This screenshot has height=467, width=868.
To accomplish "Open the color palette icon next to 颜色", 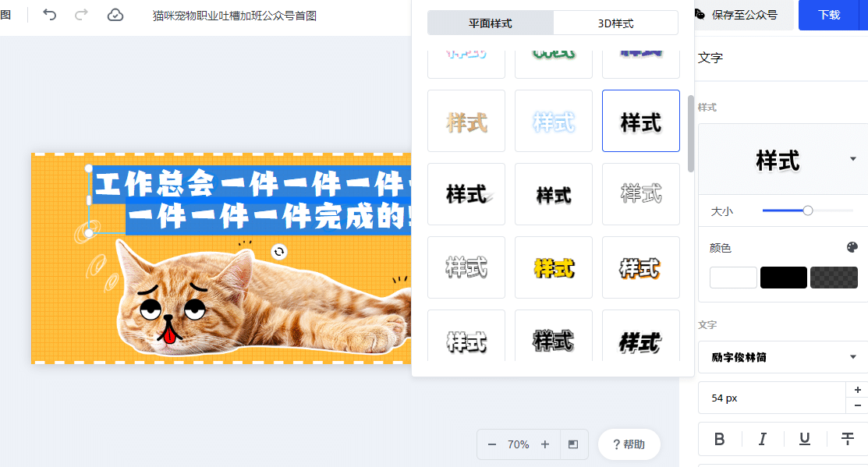I will click(852, 247).
